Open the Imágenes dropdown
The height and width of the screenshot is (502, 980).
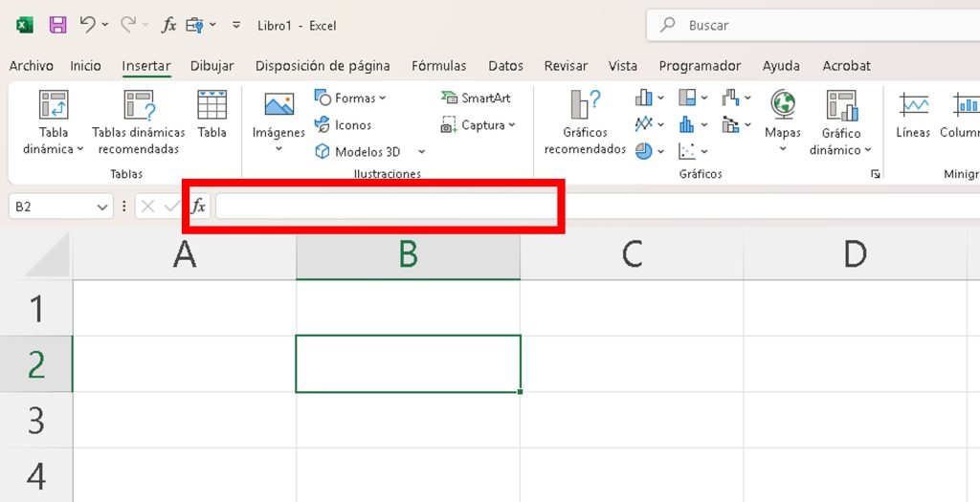coord(278,148)
